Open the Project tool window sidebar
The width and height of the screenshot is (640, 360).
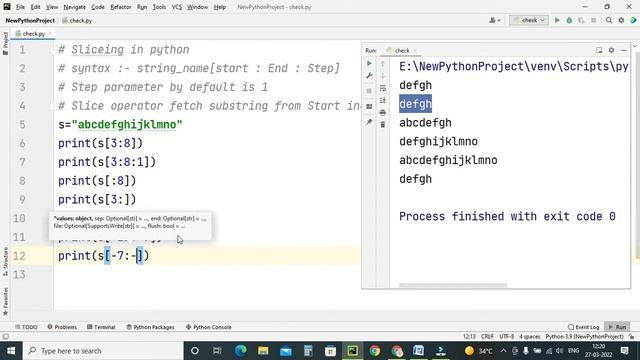pyautogui.click(x=5, y=42)
